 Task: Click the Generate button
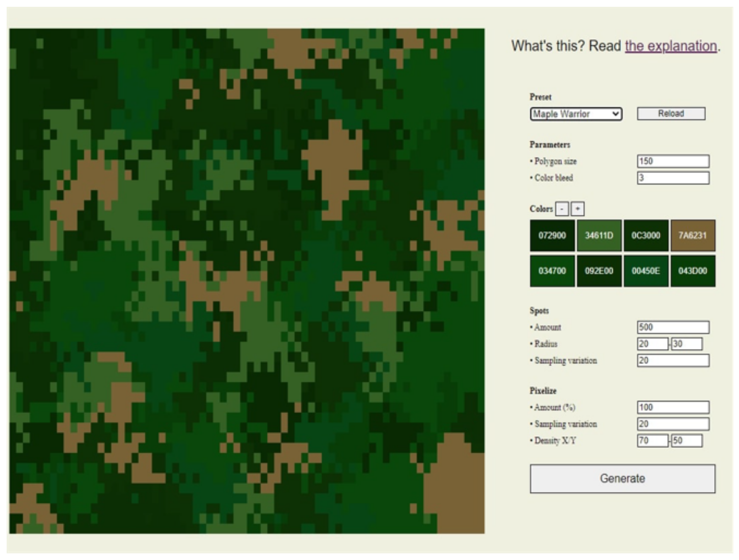(622, 478)
